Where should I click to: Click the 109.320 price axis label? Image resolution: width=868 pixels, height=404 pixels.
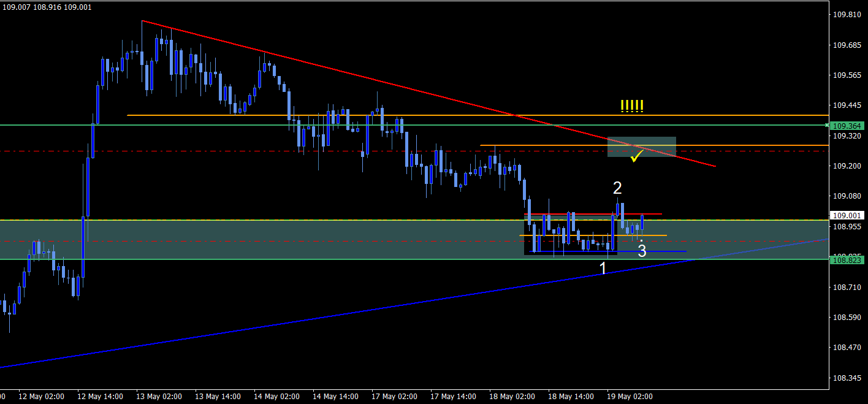pos(847,136)
